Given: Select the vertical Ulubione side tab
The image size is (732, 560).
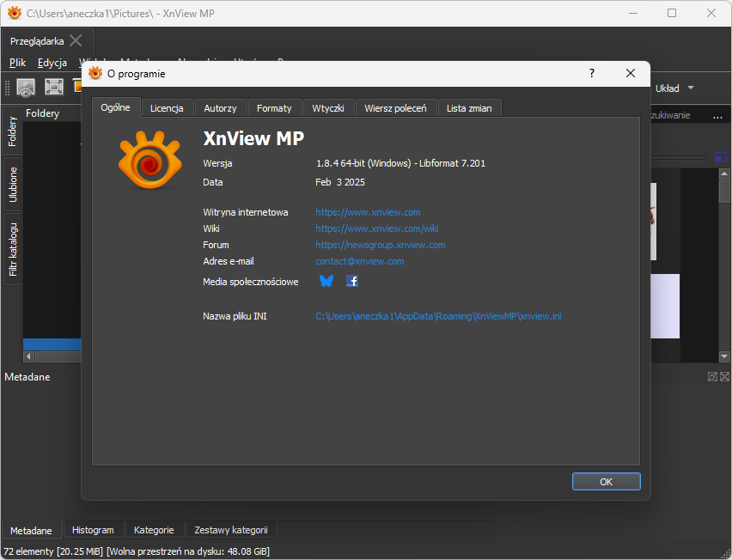Looking at the screenshot, I should [12, 185].
